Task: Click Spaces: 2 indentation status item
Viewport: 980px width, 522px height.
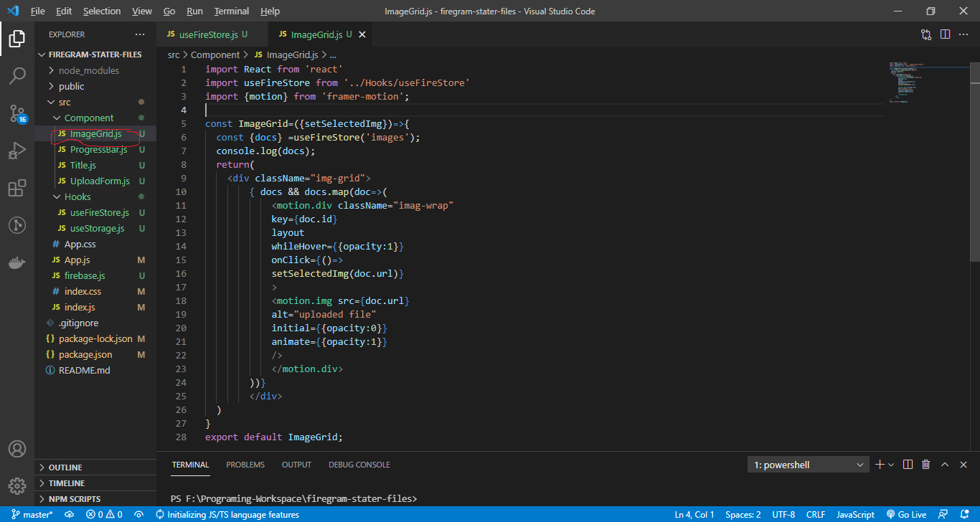Action: point(743,515)
